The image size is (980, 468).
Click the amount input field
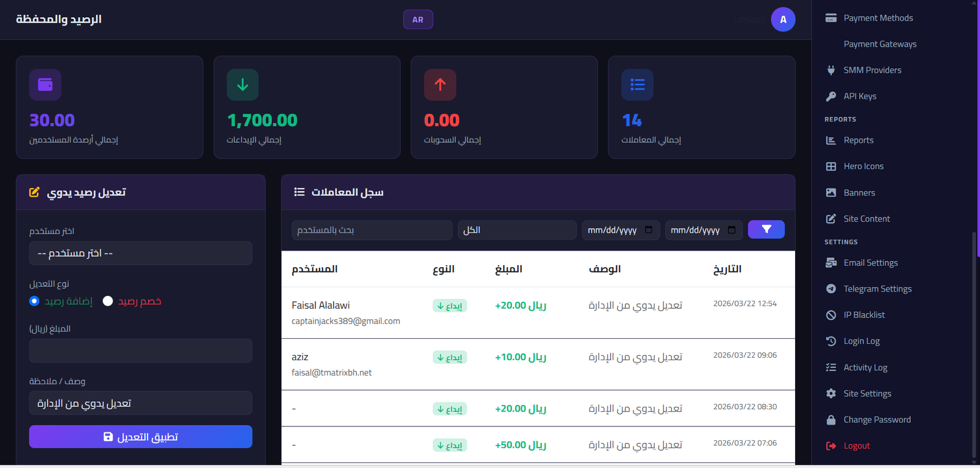tap(140, 351)
